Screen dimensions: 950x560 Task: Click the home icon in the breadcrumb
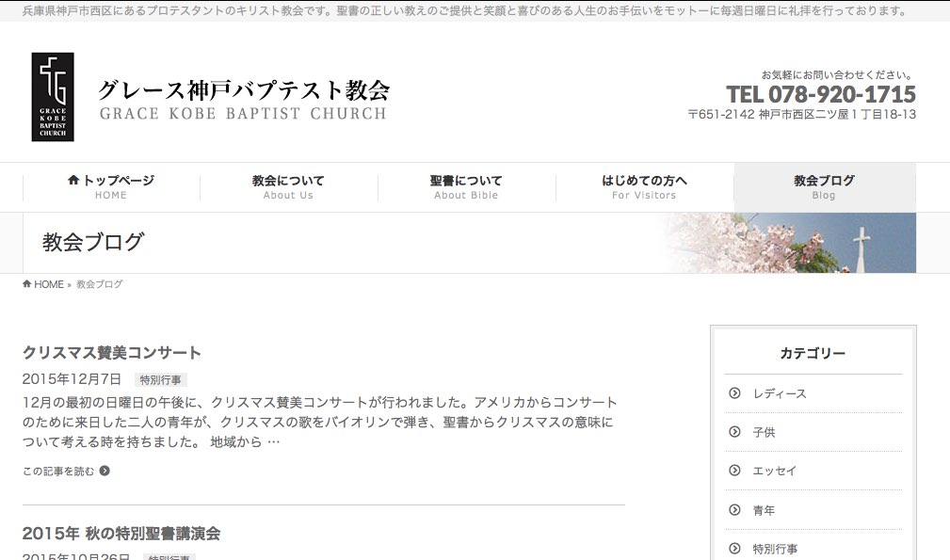coord(26,284)
